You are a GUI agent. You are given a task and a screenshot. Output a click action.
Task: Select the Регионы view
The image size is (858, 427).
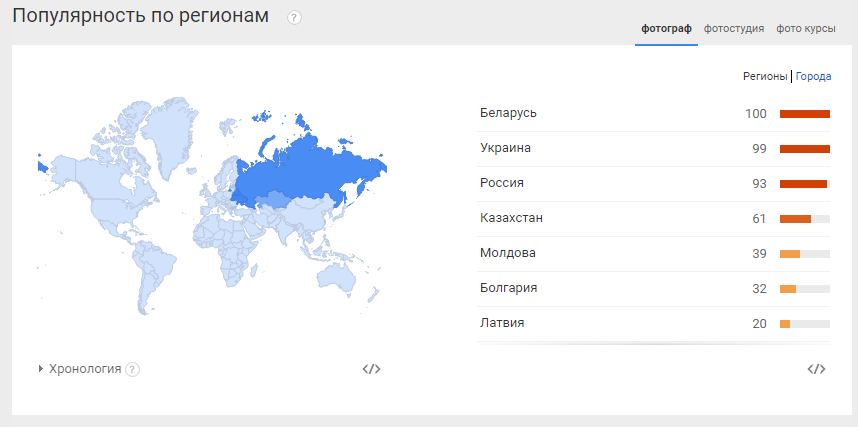765,77
